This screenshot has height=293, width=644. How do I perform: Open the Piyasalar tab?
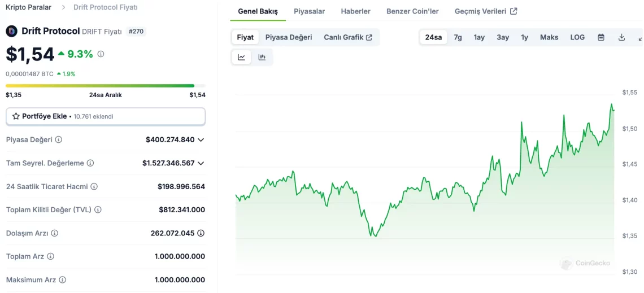tap(309, 11)
